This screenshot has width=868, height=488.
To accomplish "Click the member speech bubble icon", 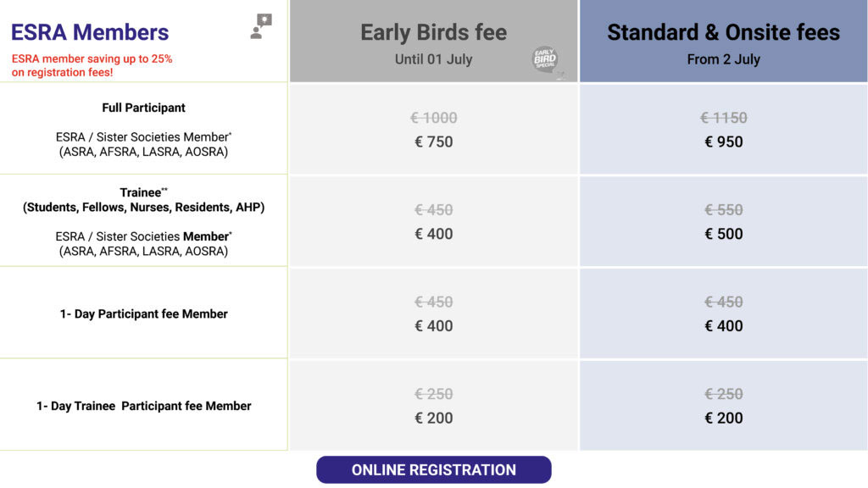I will point(261,26).
